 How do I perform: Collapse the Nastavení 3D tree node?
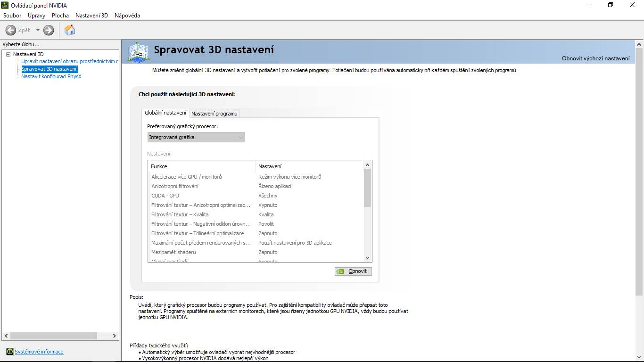pyautogui.click(x=8, y=54)
